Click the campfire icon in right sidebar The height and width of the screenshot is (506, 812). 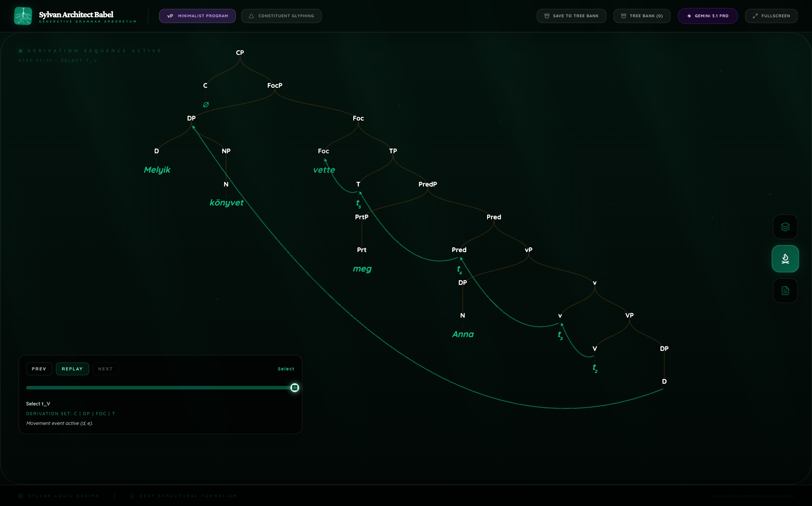(x=785, y=259)
